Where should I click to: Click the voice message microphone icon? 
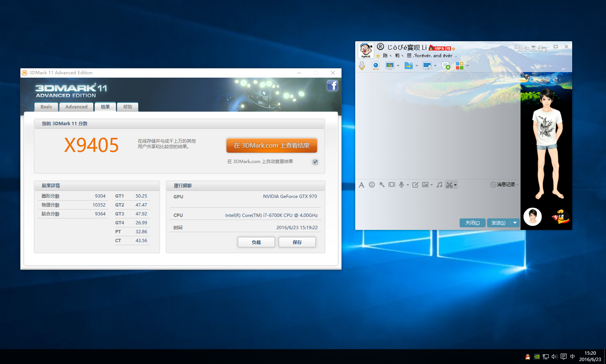pyautogui.click(x=401, y=185)
